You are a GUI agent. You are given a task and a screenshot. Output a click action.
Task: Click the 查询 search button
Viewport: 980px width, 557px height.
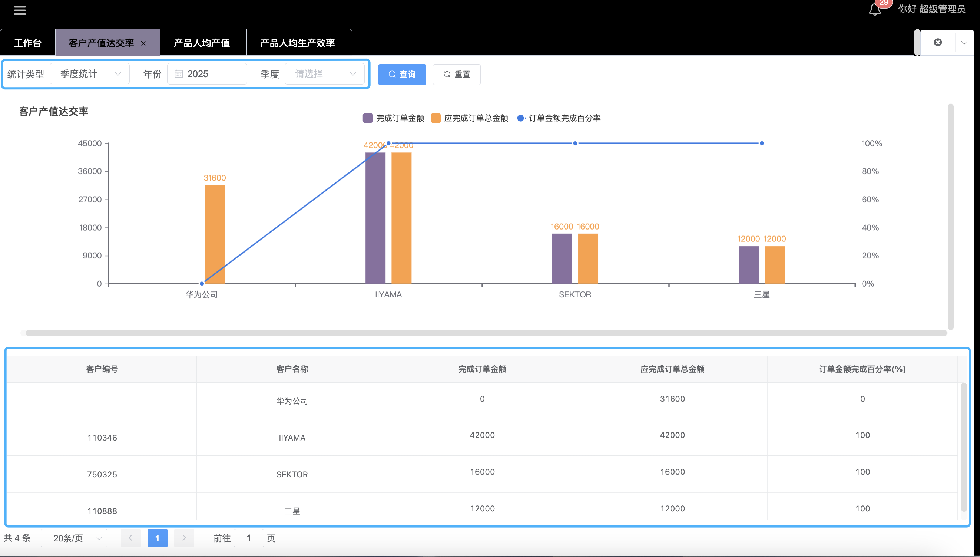coord(402,74)
